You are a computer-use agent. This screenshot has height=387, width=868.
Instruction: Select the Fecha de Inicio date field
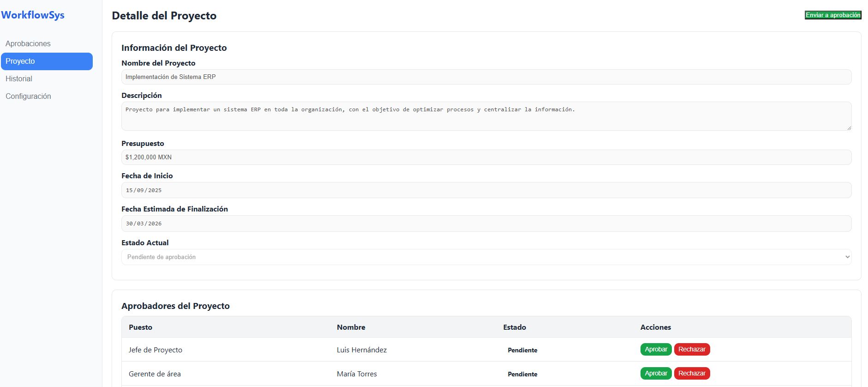(486, 190)
